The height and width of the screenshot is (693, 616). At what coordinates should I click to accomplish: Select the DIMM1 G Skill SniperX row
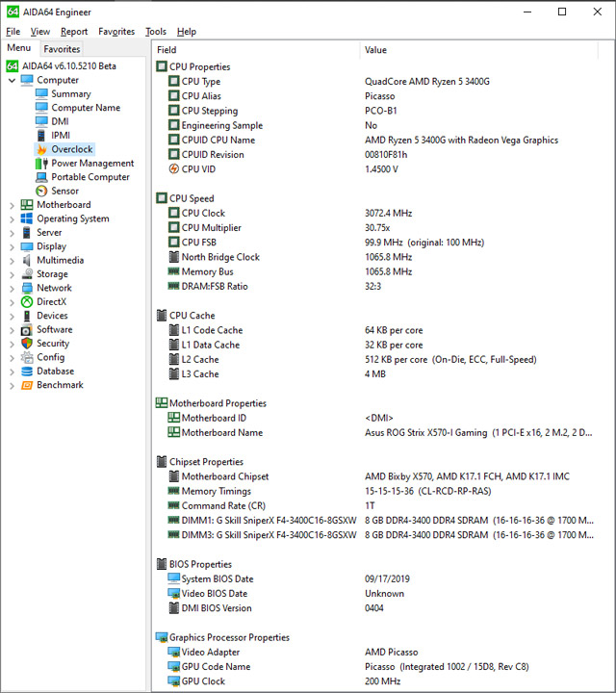tap(381, 520)
